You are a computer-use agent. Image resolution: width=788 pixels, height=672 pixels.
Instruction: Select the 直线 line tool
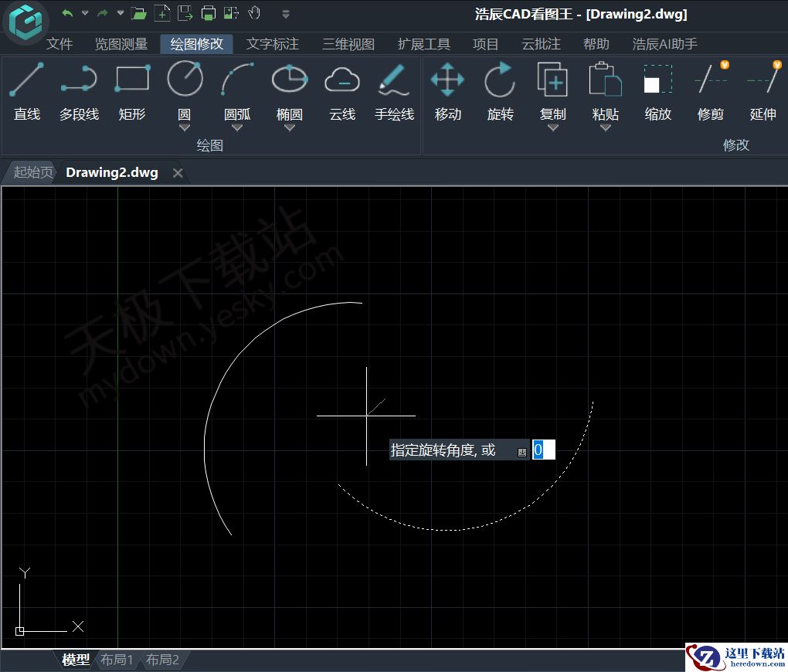tap(26, 91)
